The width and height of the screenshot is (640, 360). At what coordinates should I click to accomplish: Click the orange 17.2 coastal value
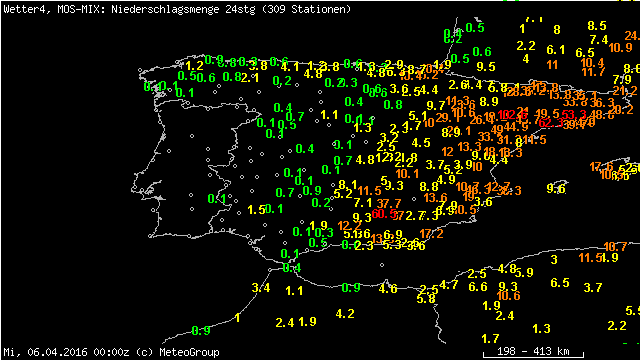431,234
